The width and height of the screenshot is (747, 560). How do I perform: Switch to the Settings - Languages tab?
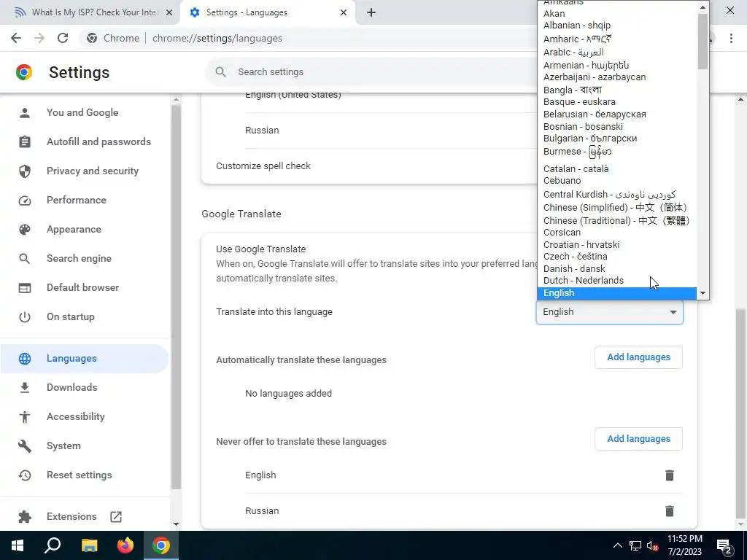(x=267, y=12)
